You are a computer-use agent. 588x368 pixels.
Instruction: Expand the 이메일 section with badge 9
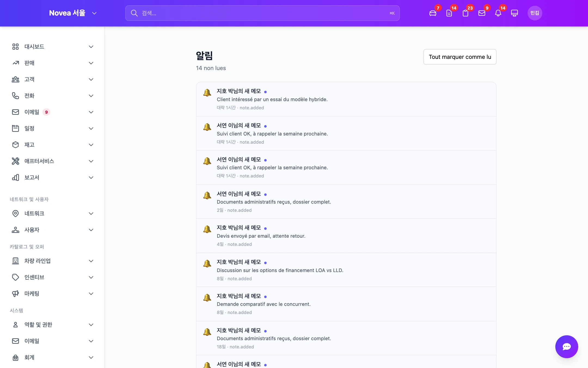pos(91,112)
